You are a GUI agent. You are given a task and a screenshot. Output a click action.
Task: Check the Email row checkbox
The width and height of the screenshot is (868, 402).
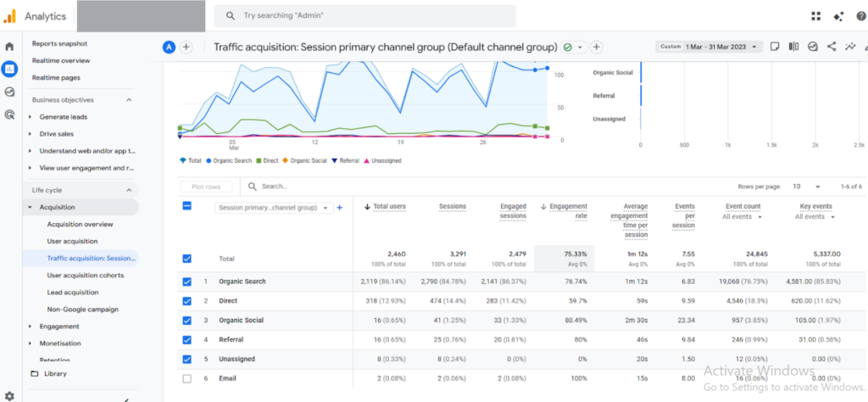coord(187,378)
